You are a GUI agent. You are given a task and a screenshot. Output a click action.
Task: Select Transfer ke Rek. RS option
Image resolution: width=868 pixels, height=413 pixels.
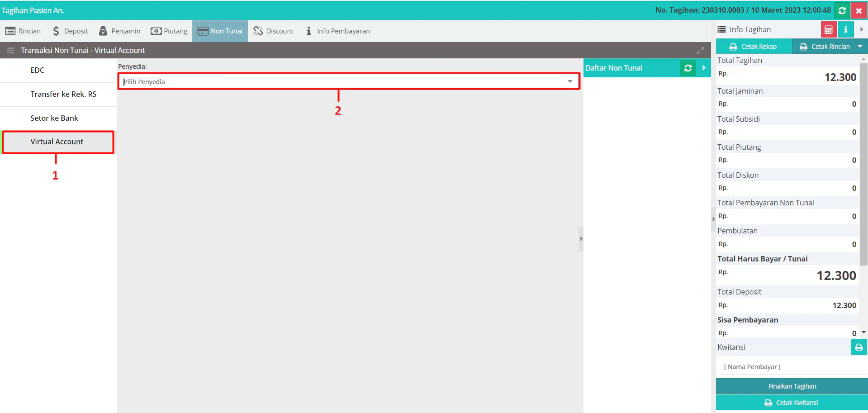pos(58,94)
